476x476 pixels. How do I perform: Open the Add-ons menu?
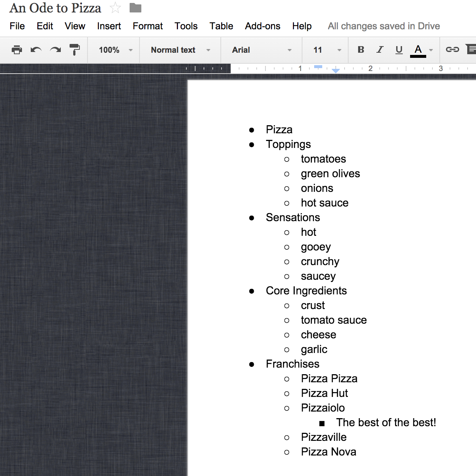coord(263,26)
